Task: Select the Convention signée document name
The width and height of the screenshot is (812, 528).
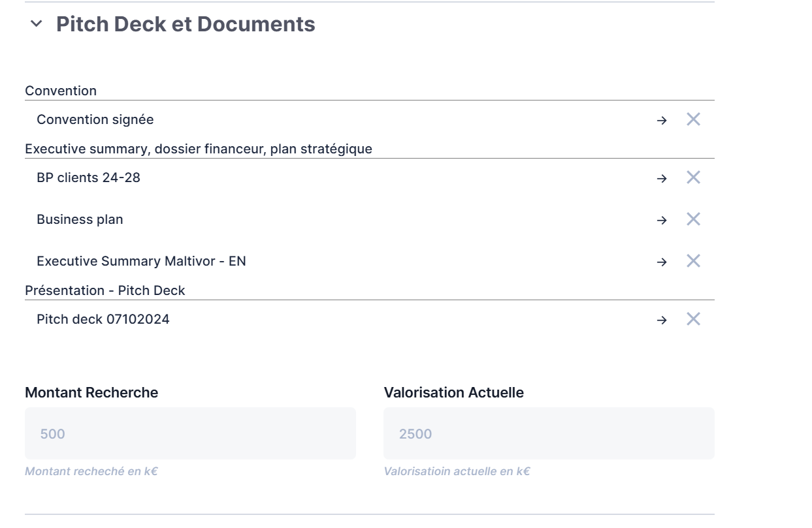Action: tap(95, 119)
